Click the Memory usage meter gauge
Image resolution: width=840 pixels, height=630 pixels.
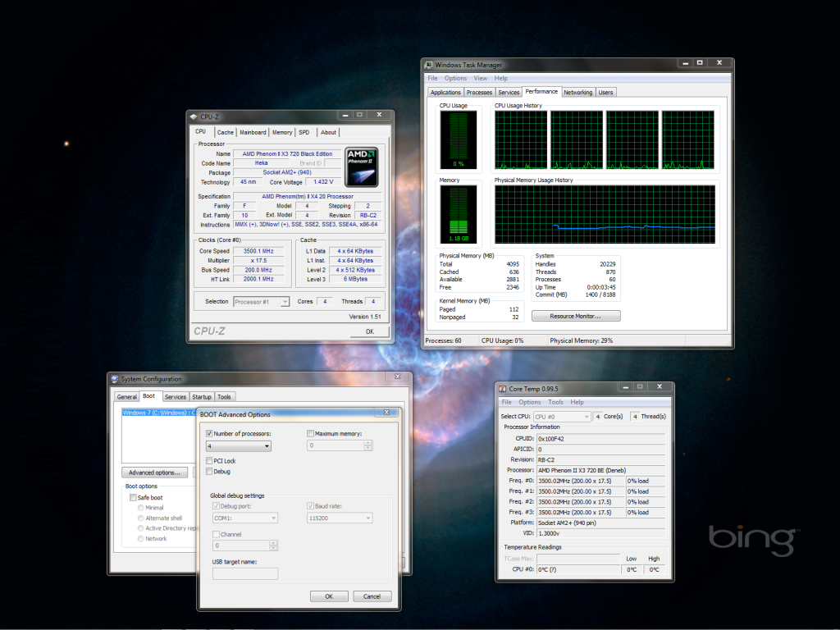459,214
